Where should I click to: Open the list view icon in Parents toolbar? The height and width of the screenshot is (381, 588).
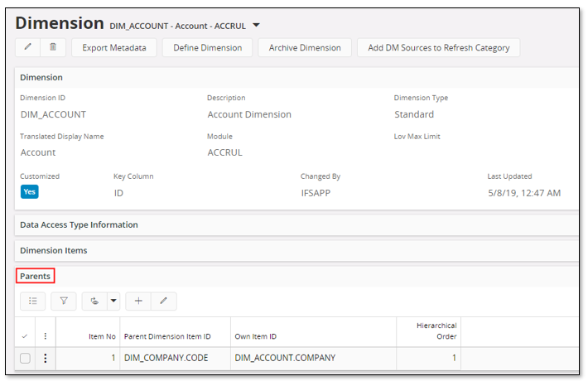point(32,301)
